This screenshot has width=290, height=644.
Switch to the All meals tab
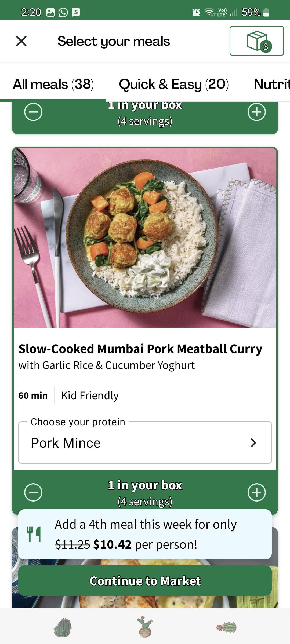pos(53,84)
